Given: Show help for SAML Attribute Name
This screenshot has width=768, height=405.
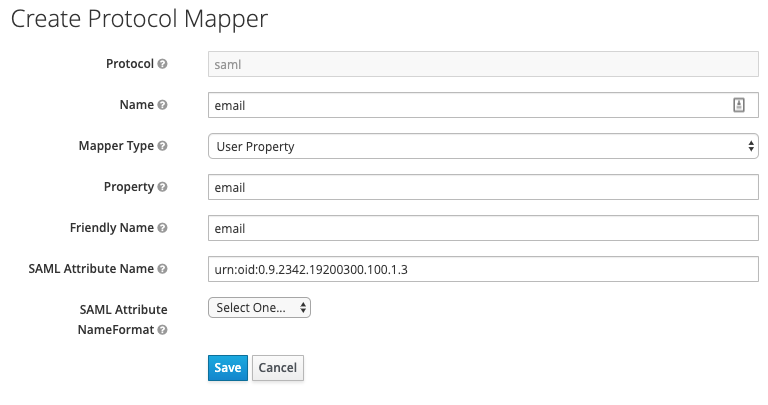Looking at the screenshot, I should [x=163, y=269].
